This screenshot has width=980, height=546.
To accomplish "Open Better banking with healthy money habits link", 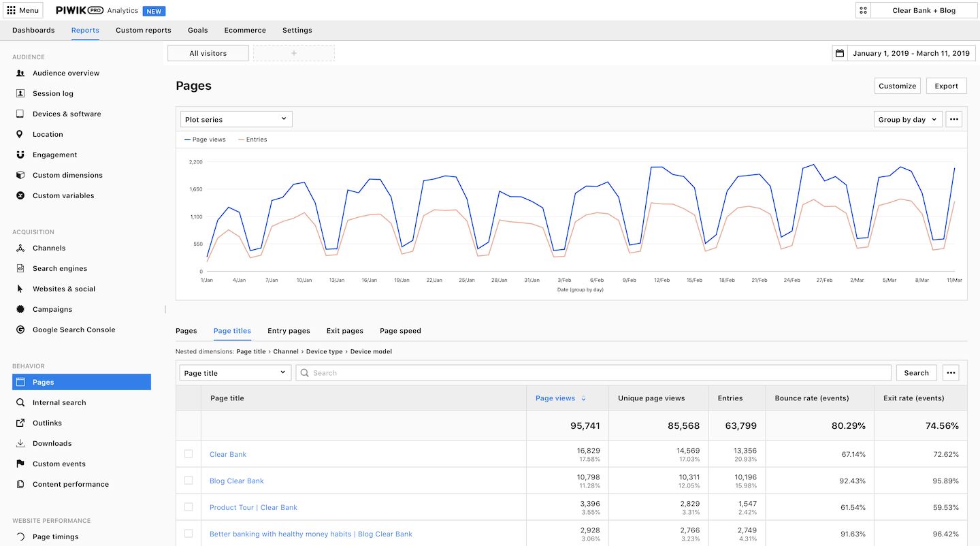I will [x=311, y=534].
